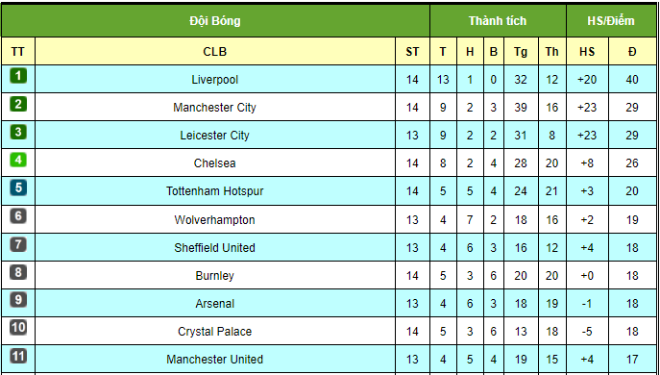660x375 pixels.
Task: Click the rank 2 badge icon
Action: (18, 104)
